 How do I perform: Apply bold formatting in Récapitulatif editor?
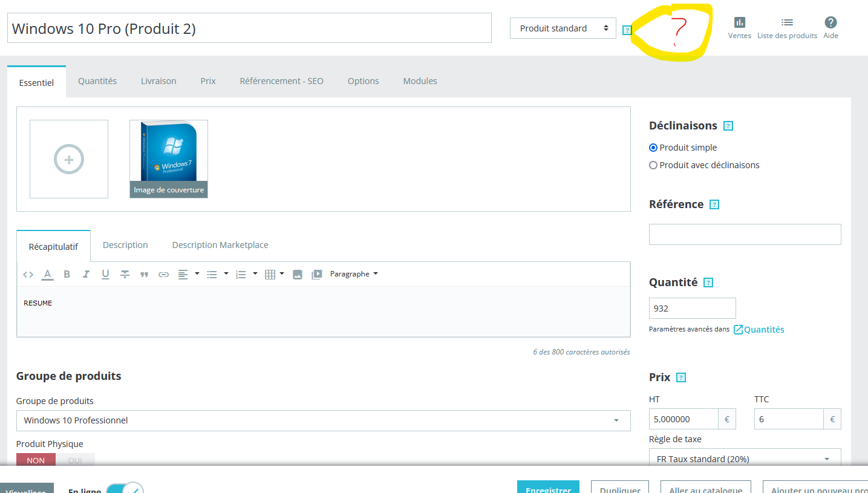(x=67, y=274)
